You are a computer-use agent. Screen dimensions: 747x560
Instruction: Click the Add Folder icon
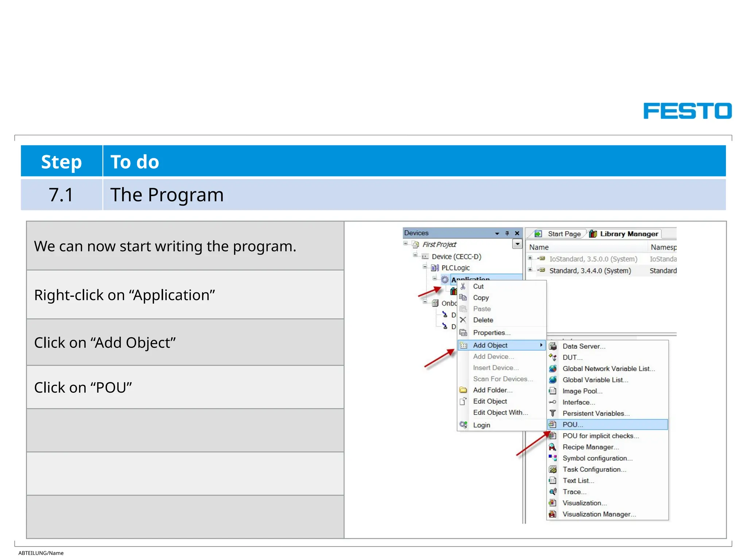click(x=463, y=390)
